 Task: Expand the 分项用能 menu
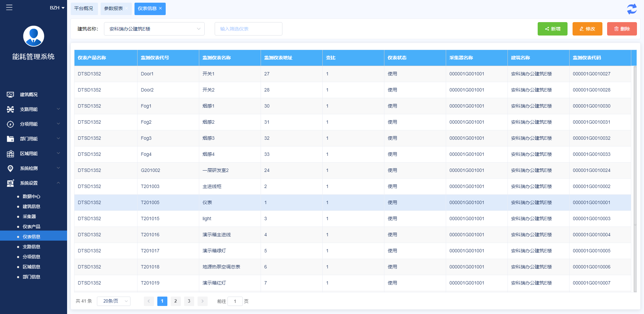(58, 124)
